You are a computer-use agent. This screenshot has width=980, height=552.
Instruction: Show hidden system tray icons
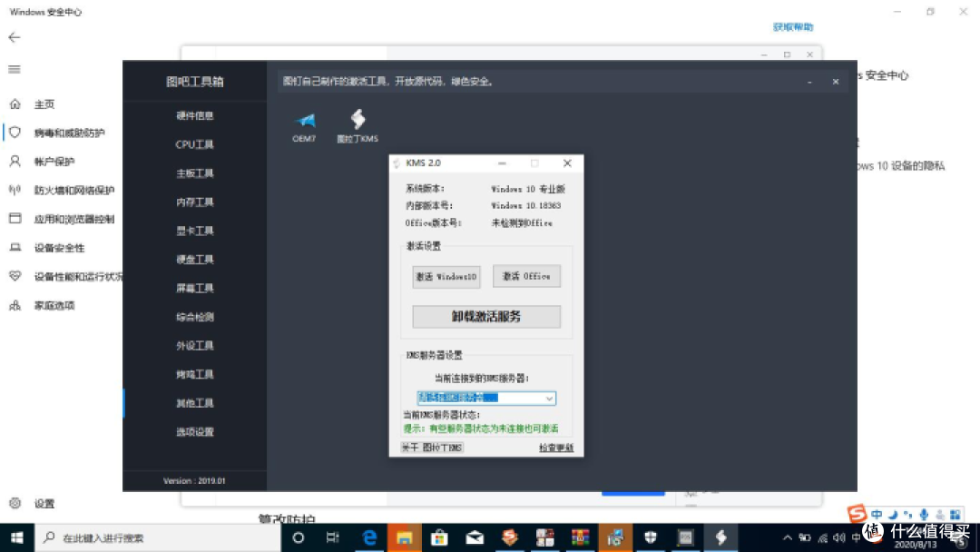tap(788, 537)
